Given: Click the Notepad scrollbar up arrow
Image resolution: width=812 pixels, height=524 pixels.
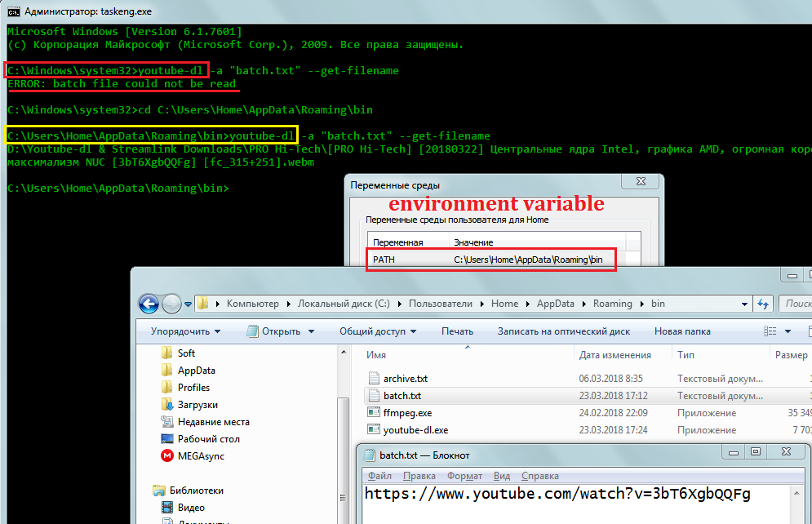Looking at the screenshot, I should [x=796, y=492].
